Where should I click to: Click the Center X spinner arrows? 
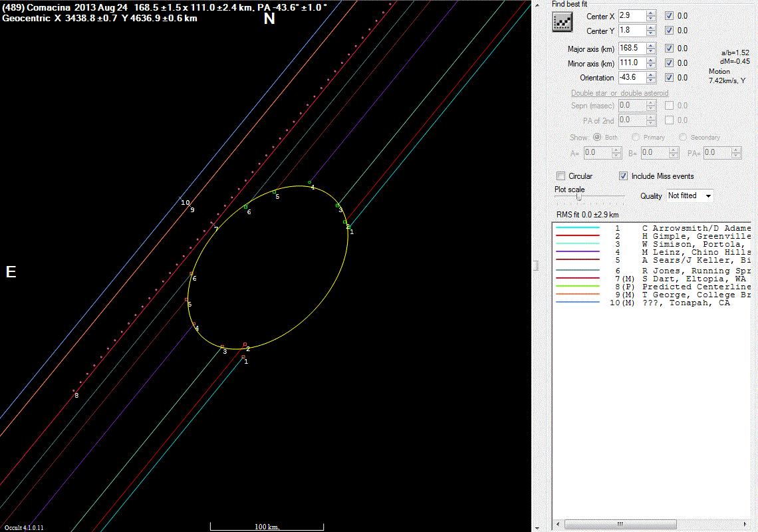point(651,16)
